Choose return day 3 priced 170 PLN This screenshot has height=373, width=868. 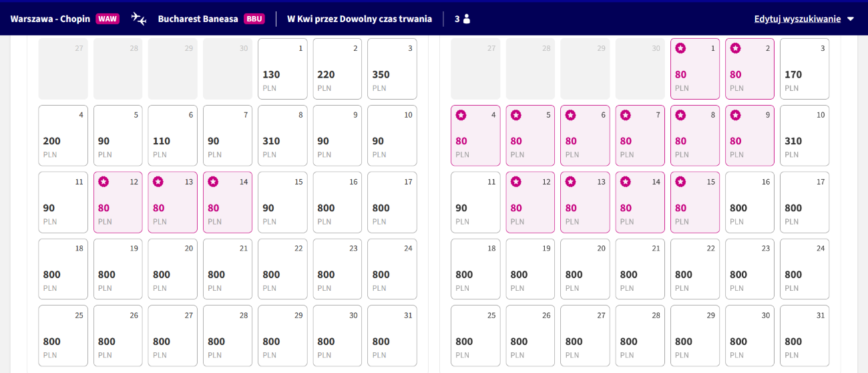click(805, 69)
